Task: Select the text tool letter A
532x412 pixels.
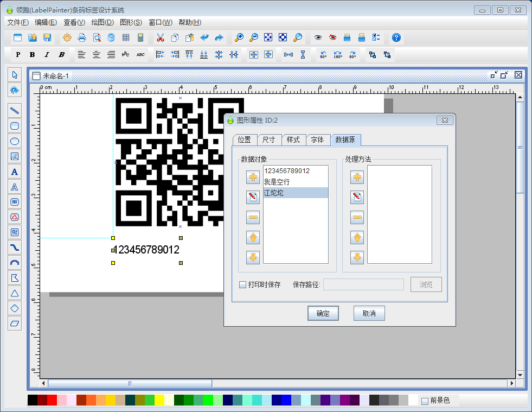Action: pos(15,172)
